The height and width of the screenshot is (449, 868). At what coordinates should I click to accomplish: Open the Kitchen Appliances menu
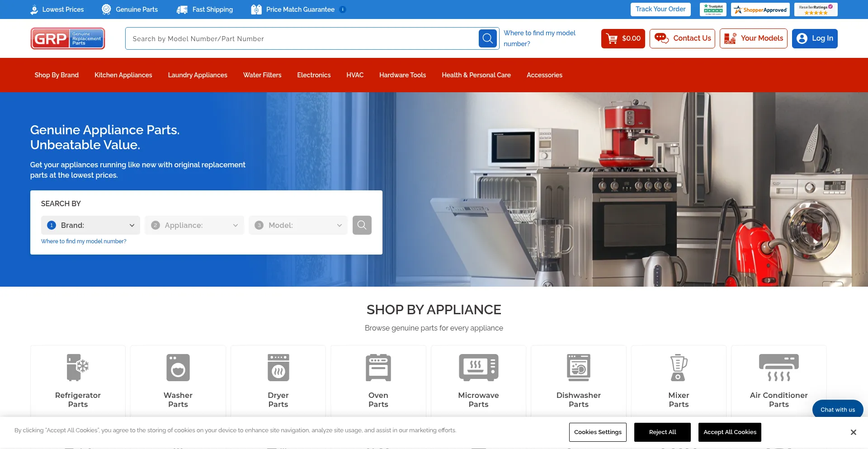(123, 75)
